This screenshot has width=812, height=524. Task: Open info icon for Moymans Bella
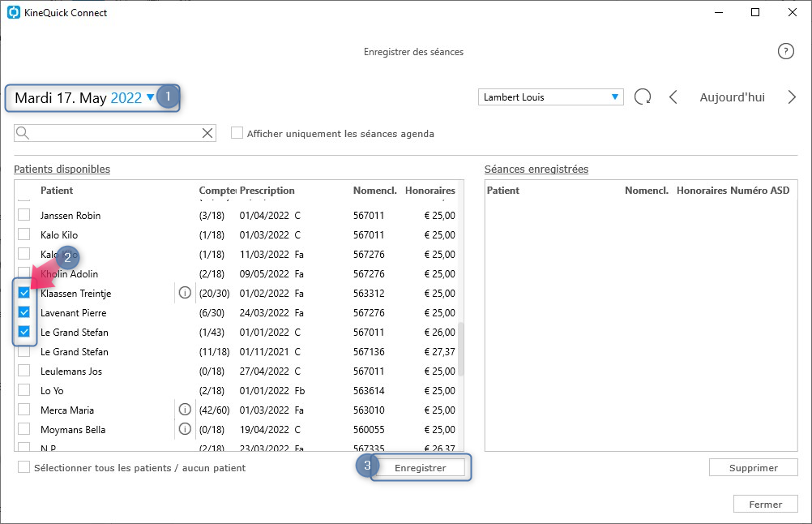[185, 429]
